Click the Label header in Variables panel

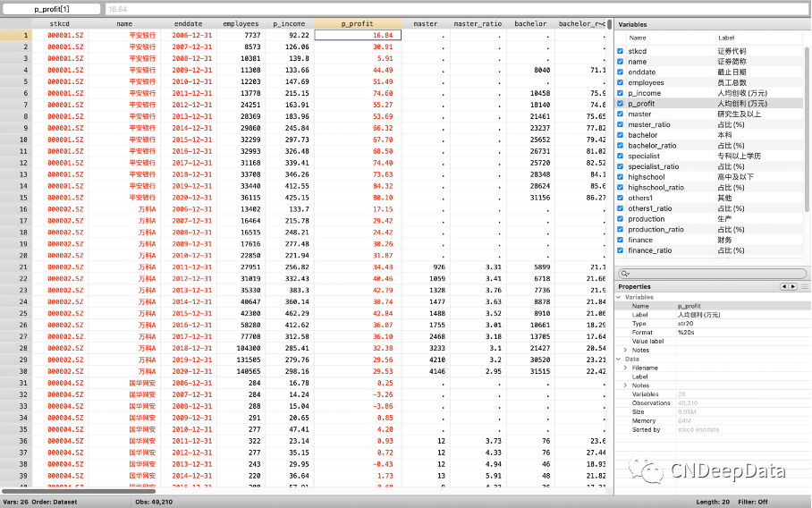(x=726, y=38)
